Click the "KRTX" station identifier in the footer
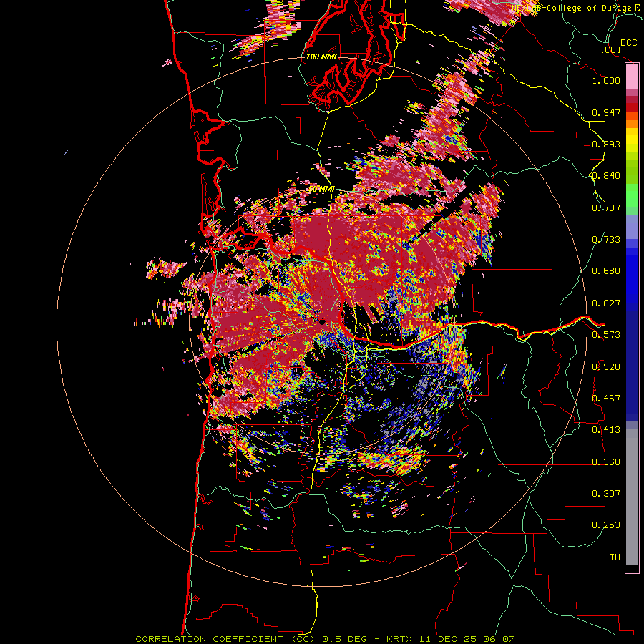This screenshot has width=644, height=644. coord(399,639)
